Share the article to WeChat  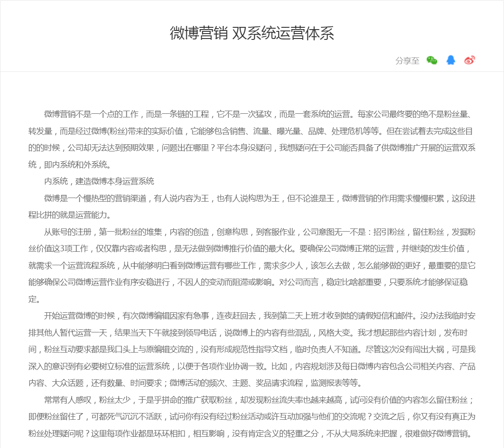tap(432, 60)
